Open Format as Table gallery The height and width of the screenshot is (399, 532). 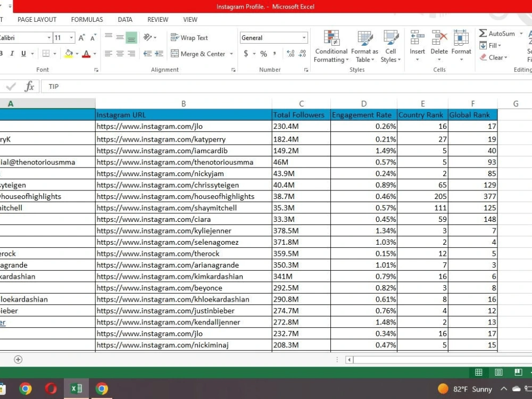(365, 46)
